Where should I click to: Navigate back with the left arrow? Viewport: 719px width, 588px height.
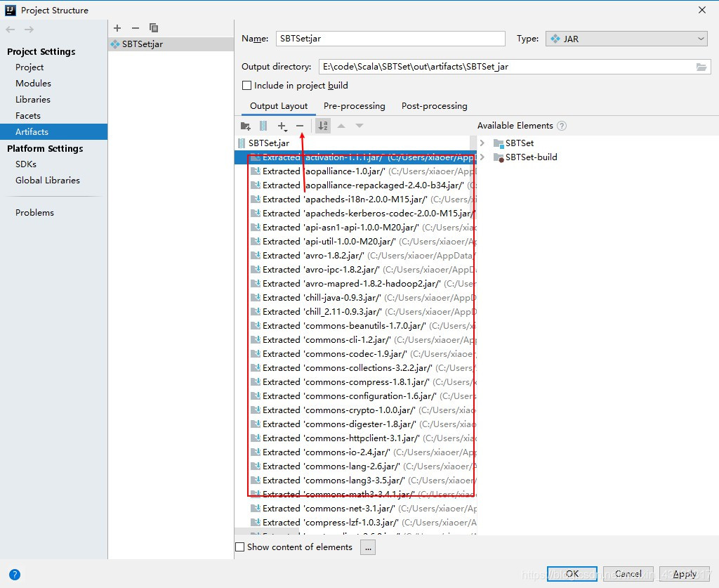pyautogui.click(x=11, y=30)
